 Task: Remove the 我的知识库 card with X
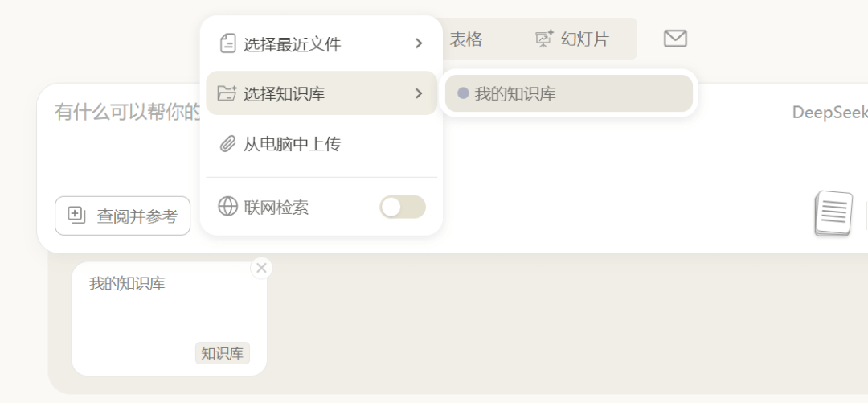pyautogui.click(x=261, y=268)
